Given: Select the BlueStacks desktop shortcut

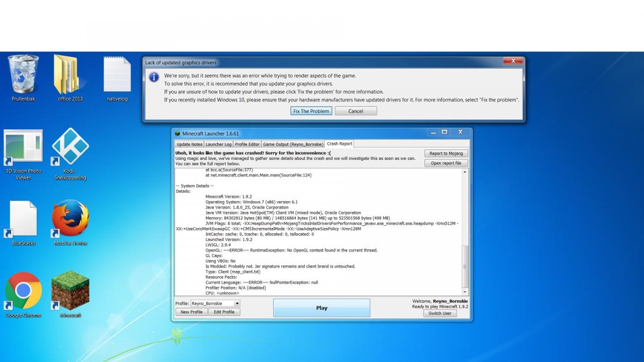Looking at the screenshot, I should pos(23,219).
